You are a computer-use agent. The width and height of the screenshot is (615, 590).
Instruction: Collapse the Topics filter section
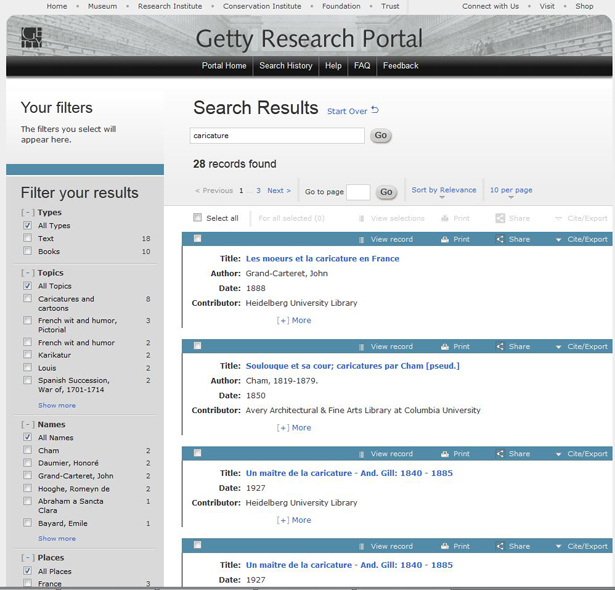click(28, 273)
